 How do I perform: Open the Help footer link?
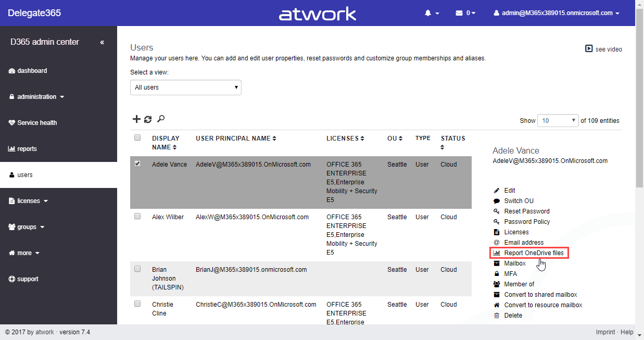tap(627, 332)
